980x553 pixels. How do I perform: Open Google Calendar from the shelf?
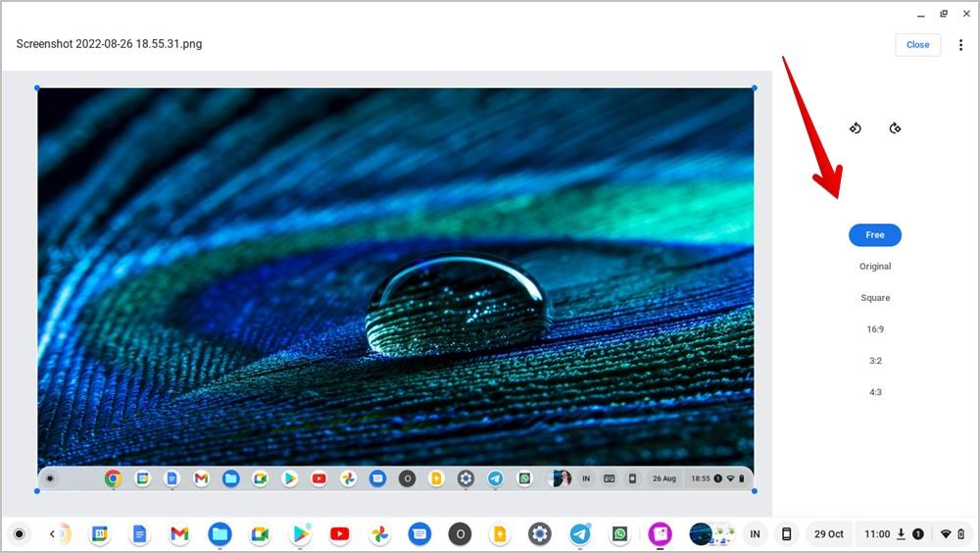point(100,534)
